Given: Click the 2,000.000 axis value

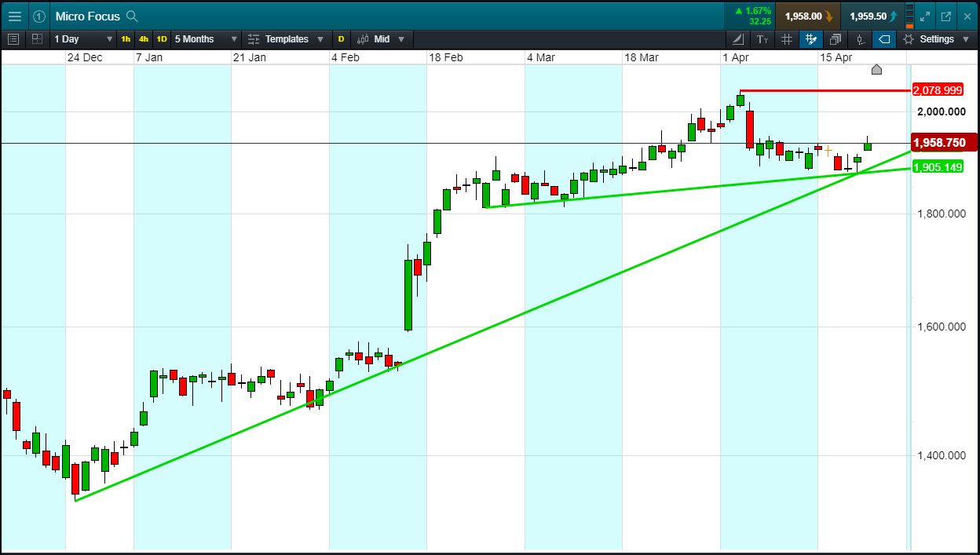Looking at the screenshot, I should pyautogui.click(x=942, y=111).
